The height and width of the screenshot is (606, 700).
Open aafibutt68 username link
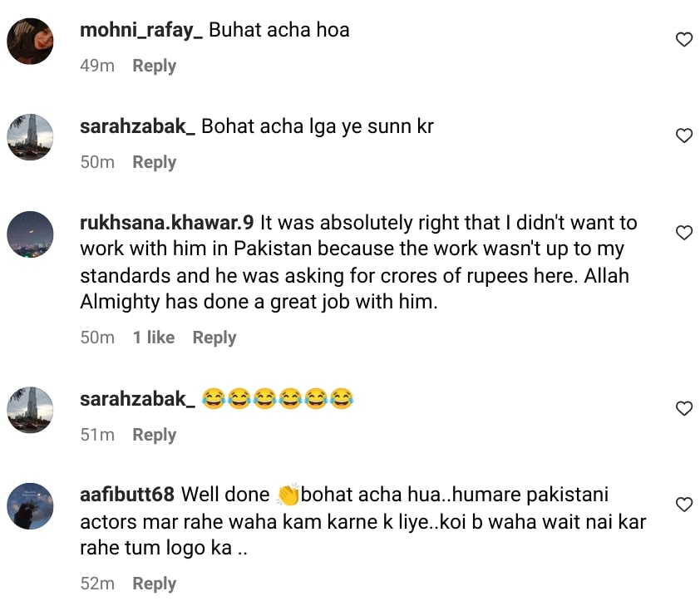point(127,495)
